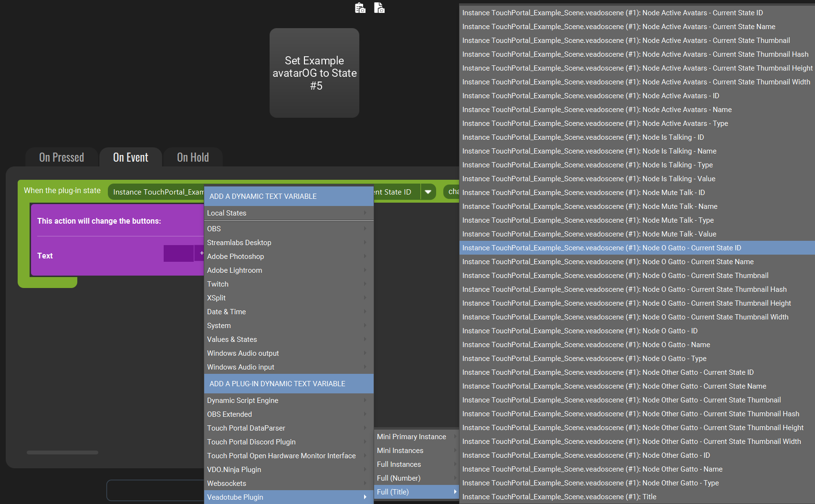Click the plus icon beside the Text field
This screenshot has height=504, width=815.
point(201,253)
